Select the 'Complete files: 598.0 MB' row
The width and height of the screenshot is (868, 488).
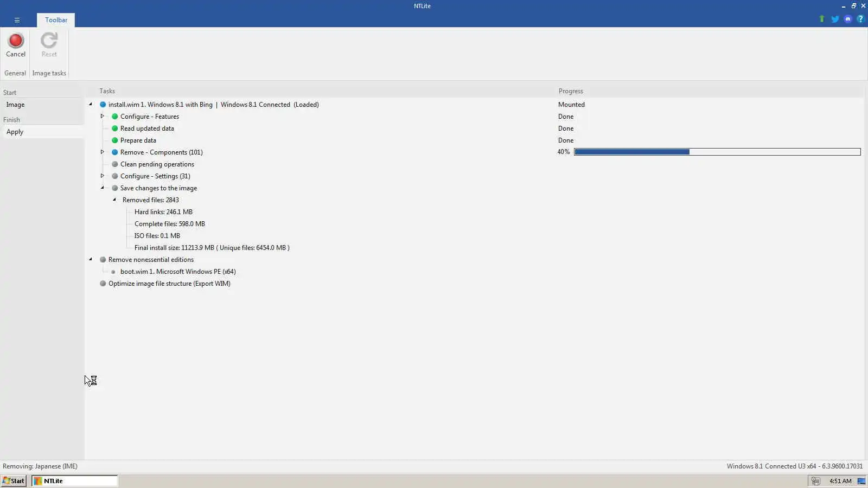170,224
